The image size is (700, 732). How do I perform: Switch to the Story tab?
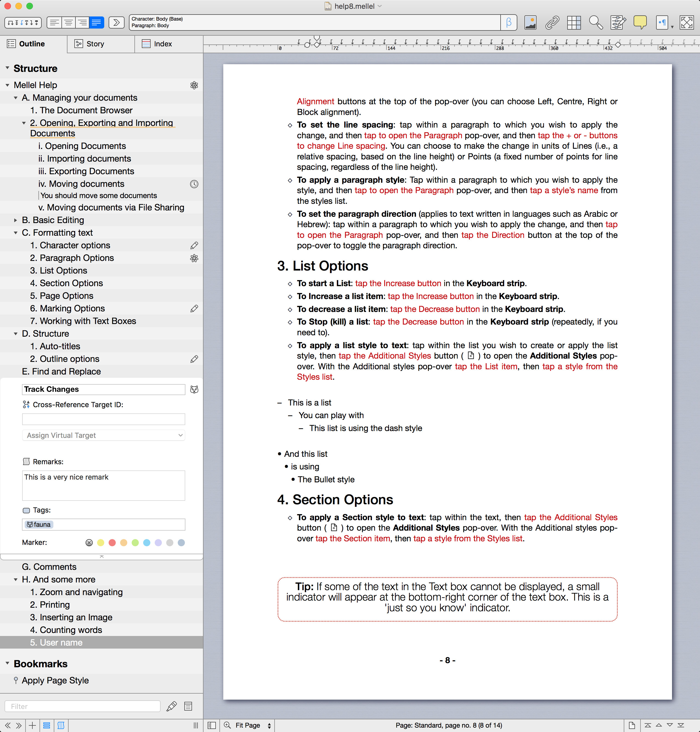(101, 44)
